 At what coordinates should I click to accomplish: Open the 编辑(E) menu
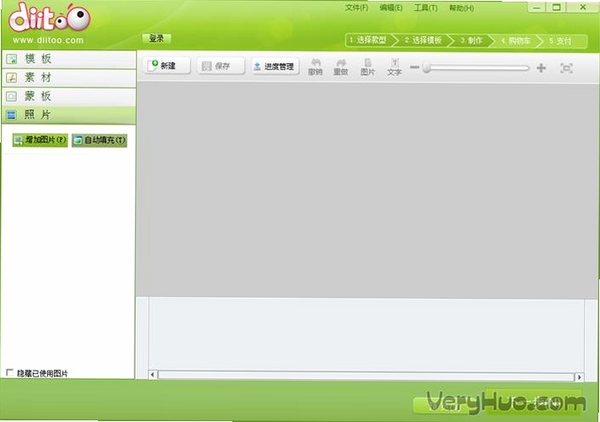[x=391, y=8]
